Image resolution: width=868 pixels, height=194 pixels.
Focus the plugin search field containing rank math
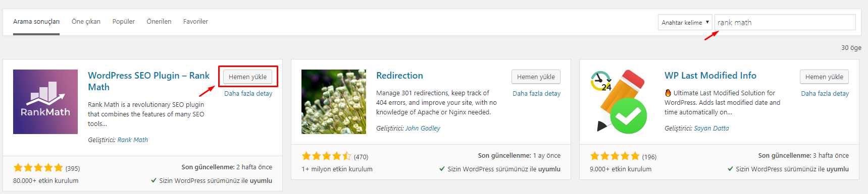pyautogui.click(x=785, y=22)
